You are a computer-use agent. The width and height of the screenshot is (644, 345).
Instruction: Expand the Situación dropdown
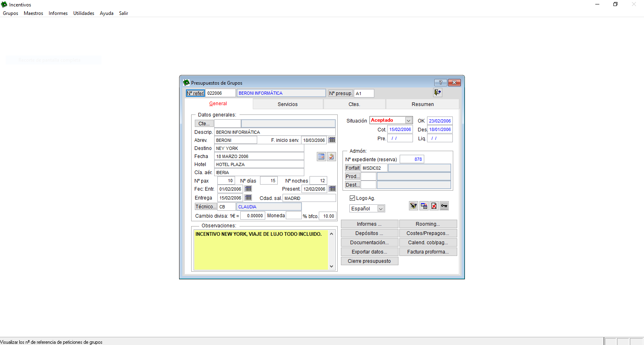coord(409,121)
